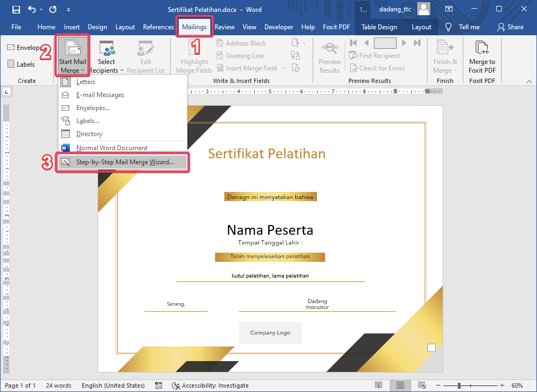The image size is (537, 392).
Task: Click Accessibility: Investigate in the status bar
Action: click(210, 385)
